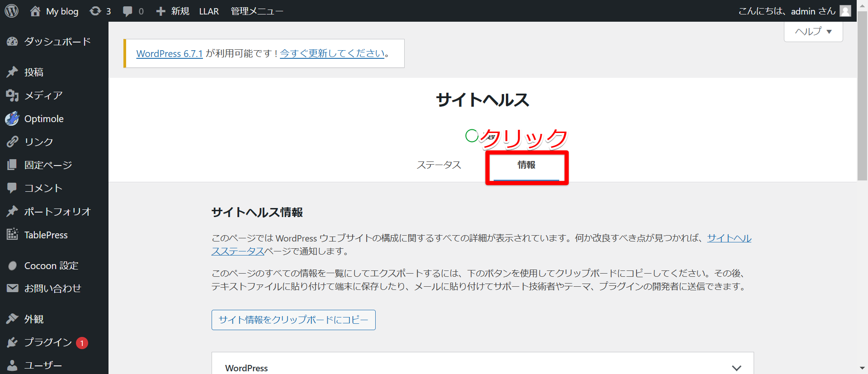The height and width of the screenshot is (374, 868).
Task: Switch to the 情報 tab
Action: (526, 165)
